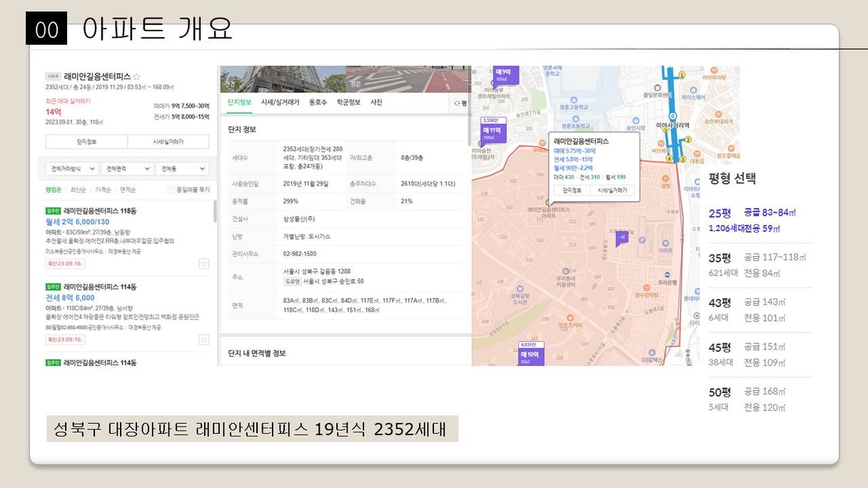Open the 동호수 tab
The height and width of the screenshot is (488, 868).
click(x=318, y=103)
